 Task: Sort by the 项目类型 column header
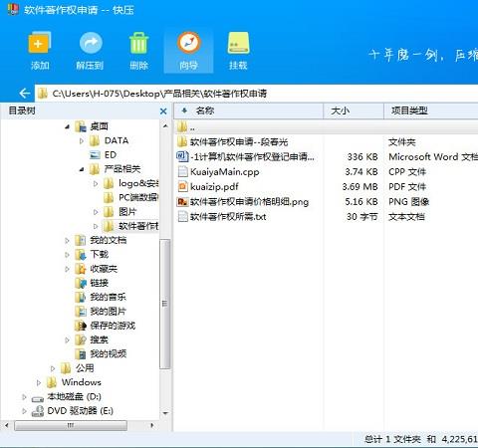(409, 111)
